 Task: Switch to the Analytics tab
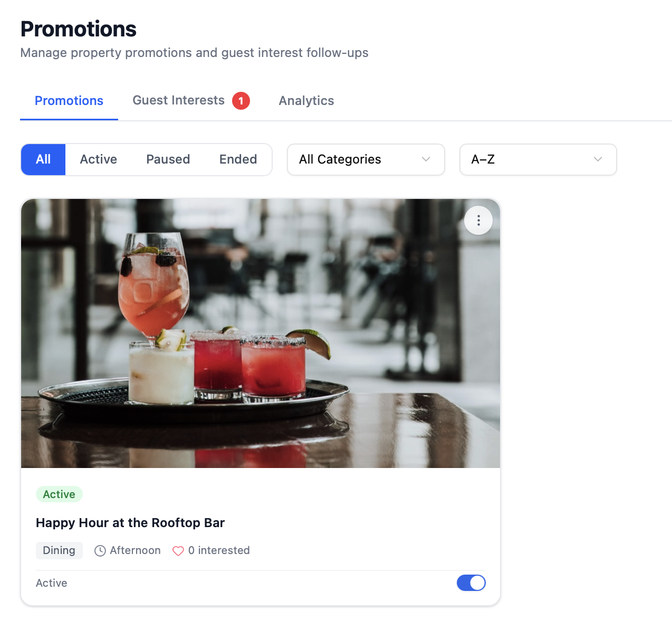click(306, 101)
